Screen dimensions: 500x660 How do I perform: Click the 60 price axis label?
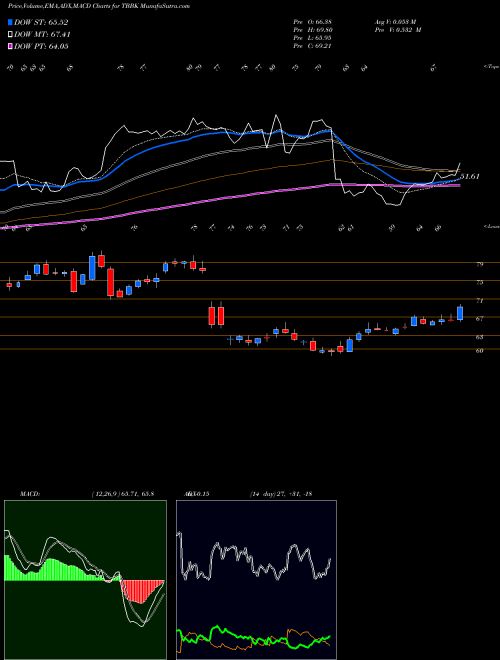click(479, 351)
